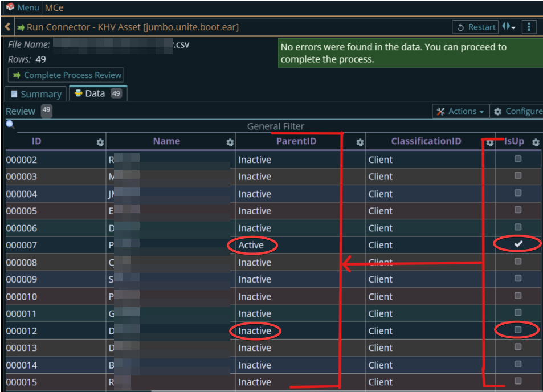
Task: Toggle IsUp checkbox for row 000008
Action: click(518, 261)
